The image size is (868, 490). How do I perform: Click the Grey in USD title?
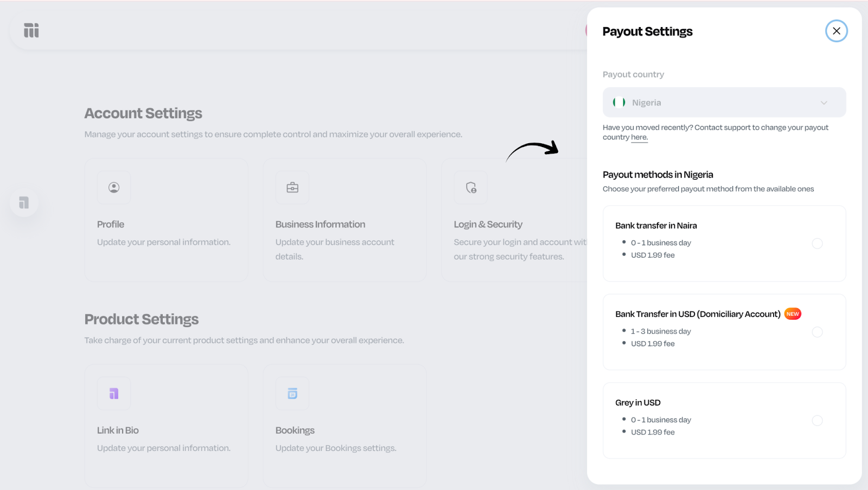pyautogui.click(x=637, y=403)
